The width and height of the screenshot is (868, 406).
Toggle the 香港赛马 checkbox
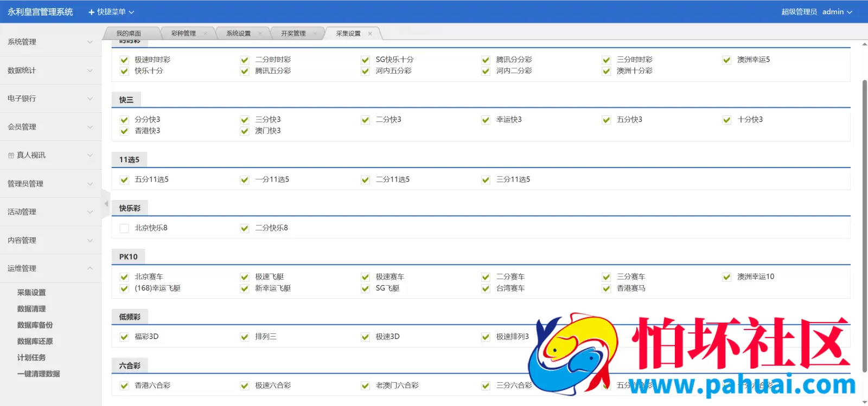606,288
